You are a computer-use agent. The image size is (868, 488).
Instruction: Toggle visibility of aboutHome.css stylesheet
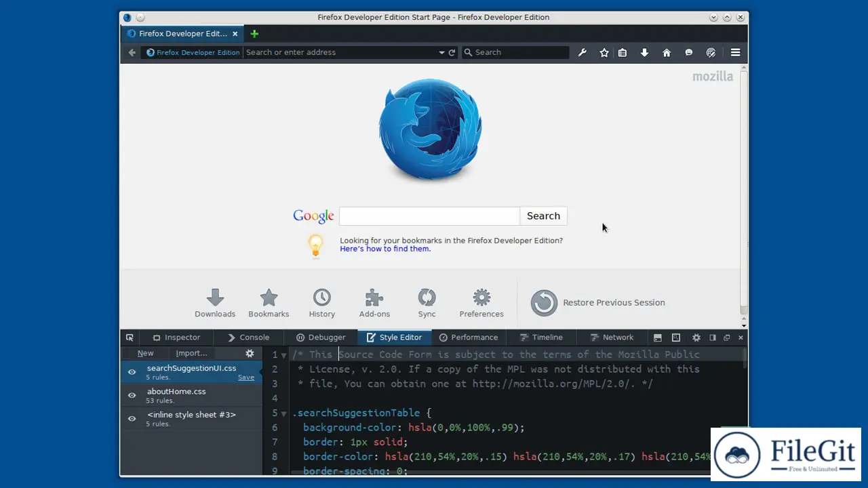[132, 395]
